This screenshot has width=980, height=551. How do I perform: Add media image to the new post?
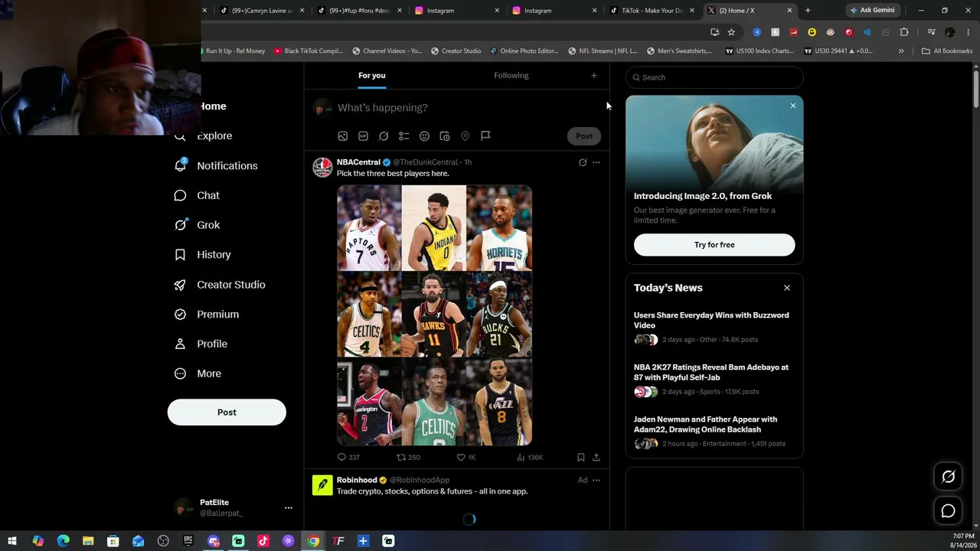(343, 136)
